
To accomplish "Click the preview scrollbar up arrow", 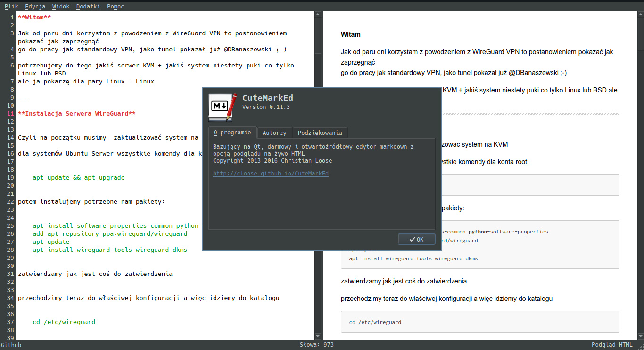I will (x=640, y=14).
